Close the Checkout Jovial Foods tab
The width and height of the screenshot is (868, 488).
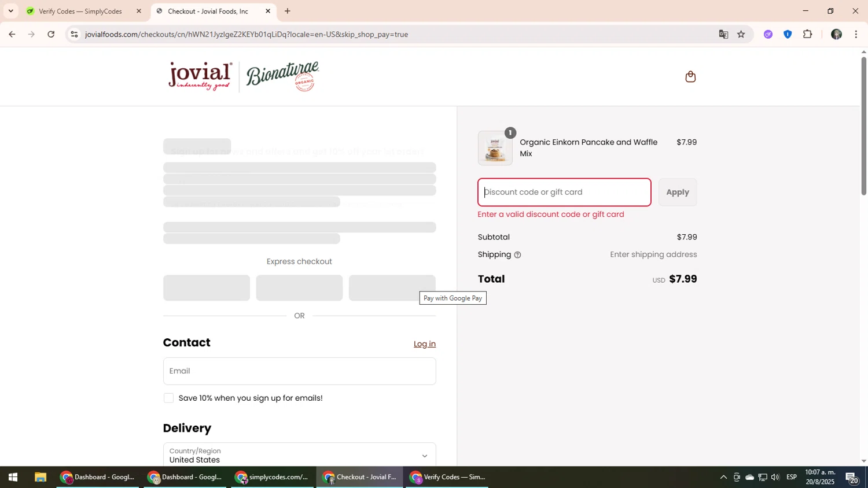tap(268, 11)
